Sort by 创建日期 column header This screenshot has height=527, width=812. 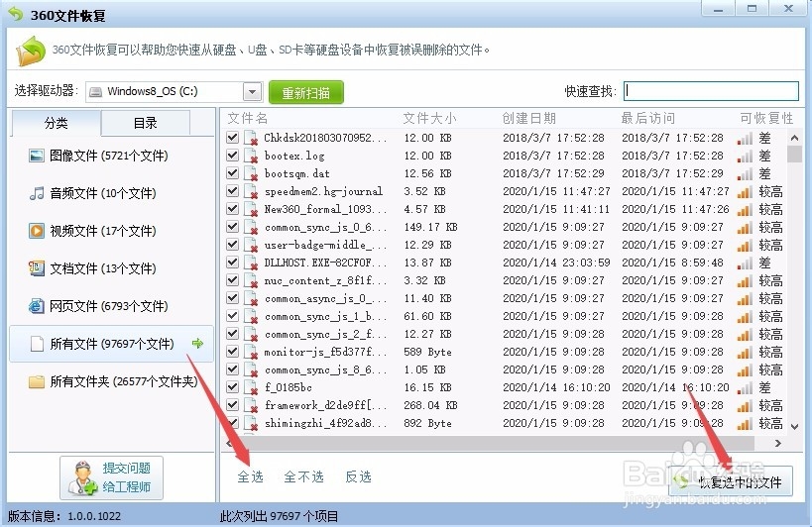click(x=528, y=119)
